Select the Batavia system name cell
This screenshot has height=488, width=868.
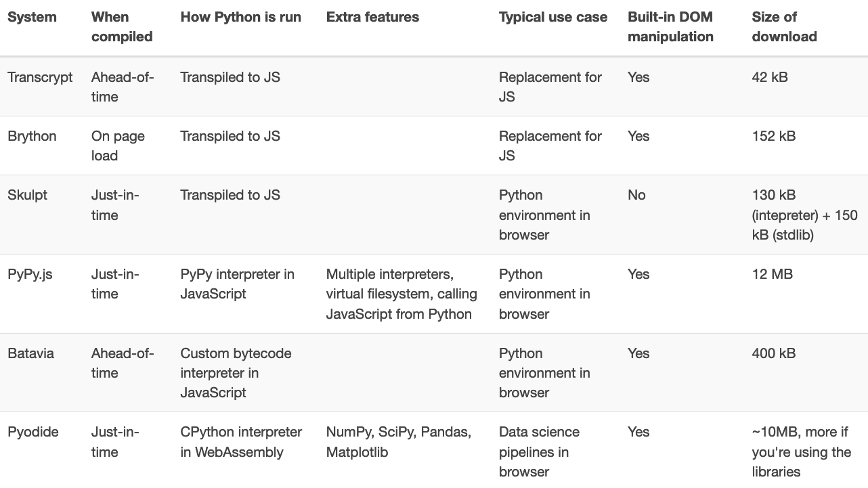click(x=30, y=353)
